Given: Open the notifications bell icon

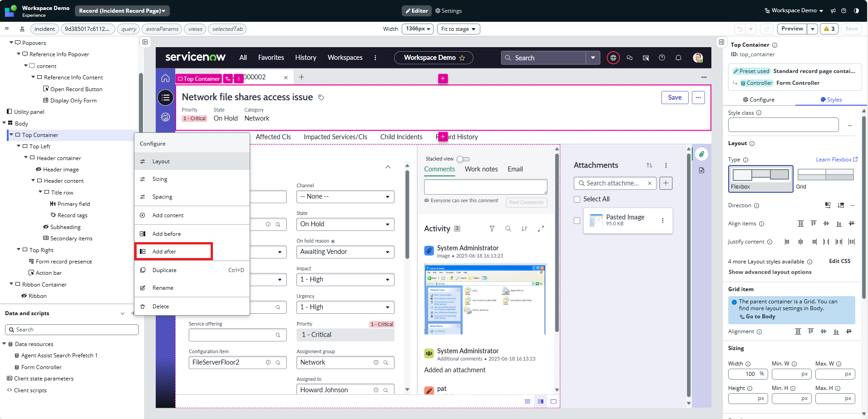Looking at the screenshot, I should click(x=678, y=58).
